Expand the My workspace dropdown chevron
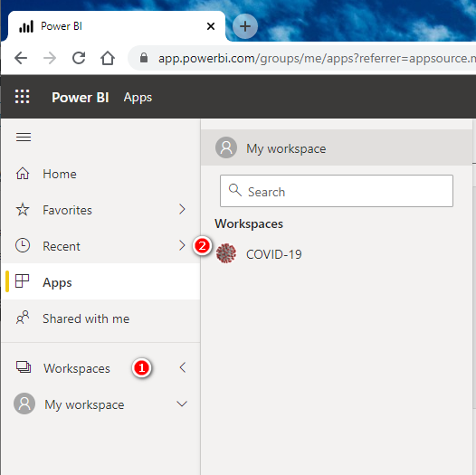476x475 pixels. [x=182, y=404]
